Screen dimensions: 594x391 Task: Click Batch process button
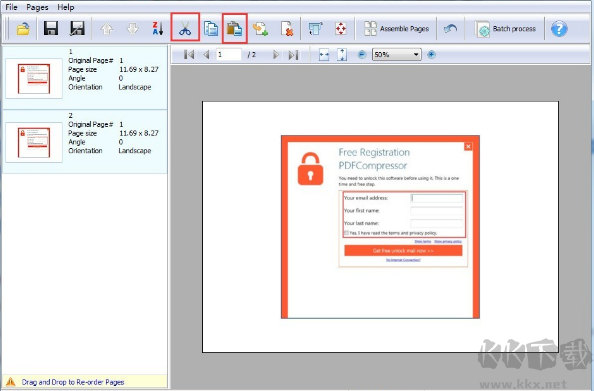click(x=505, y=29)
